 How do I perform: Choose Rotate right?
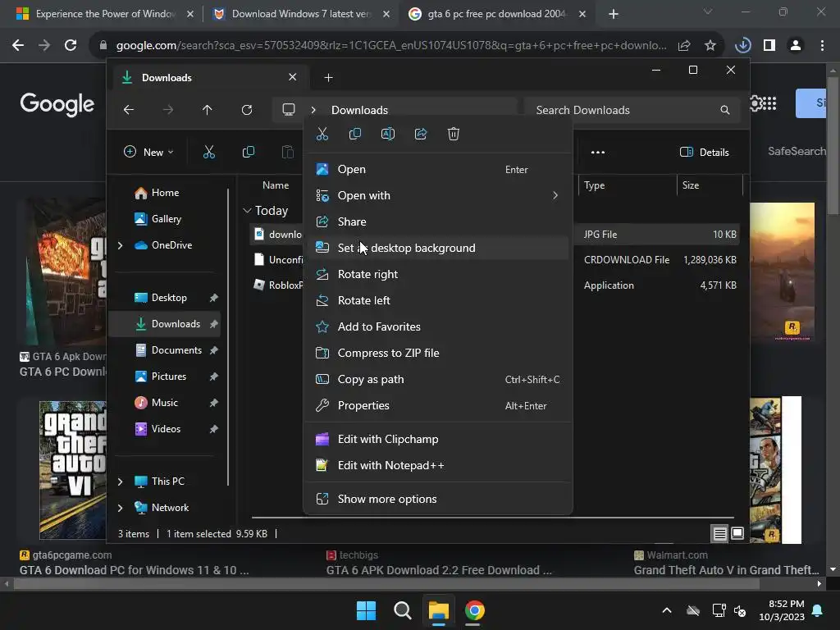coord(438,274)
